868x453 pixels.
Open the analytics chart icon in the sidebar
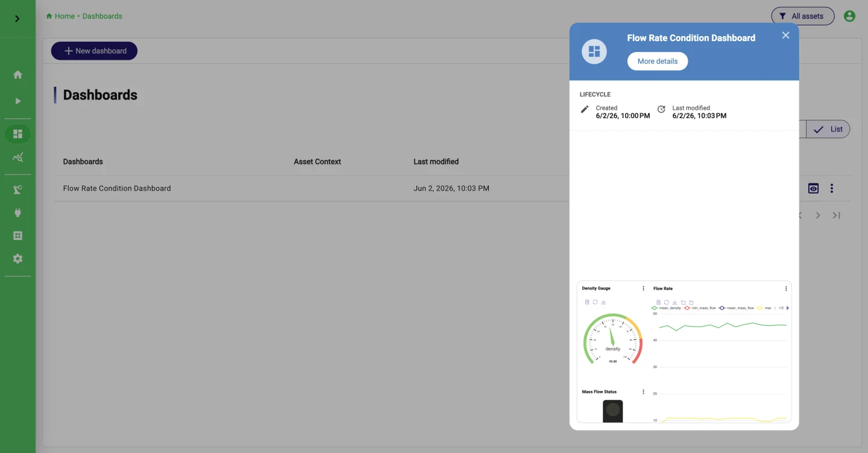17,157
